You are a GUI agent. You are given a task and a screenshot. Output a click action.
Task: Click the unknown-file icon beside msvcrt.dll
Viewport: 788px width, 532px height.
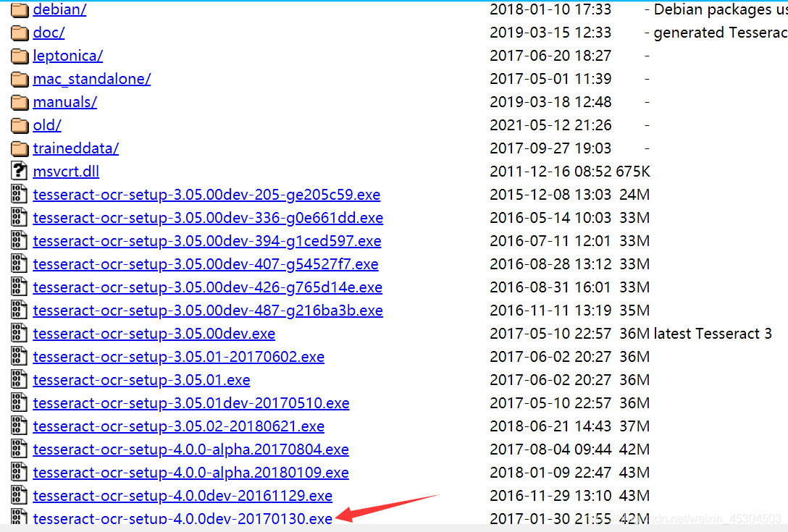tap(19, 171)
